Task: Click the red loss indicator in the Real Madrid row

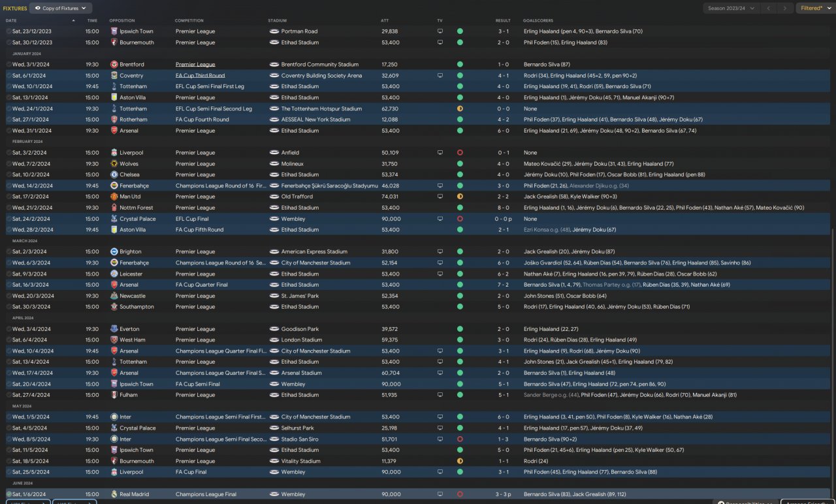Action: coord(460,494)
